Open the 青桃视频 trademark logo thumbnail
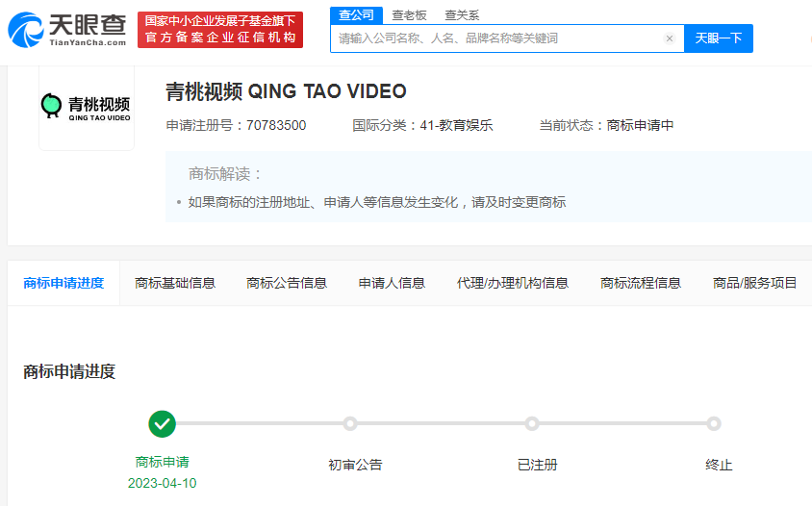 (x=87, y=107)
